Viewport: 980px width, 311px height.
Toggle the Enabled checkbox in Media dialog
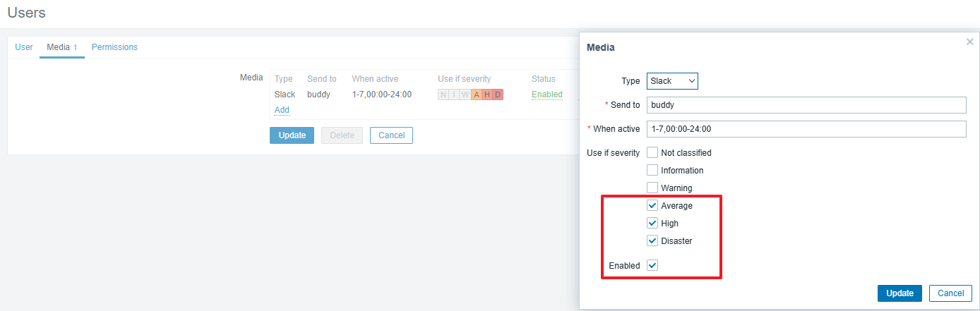point(652,265)
